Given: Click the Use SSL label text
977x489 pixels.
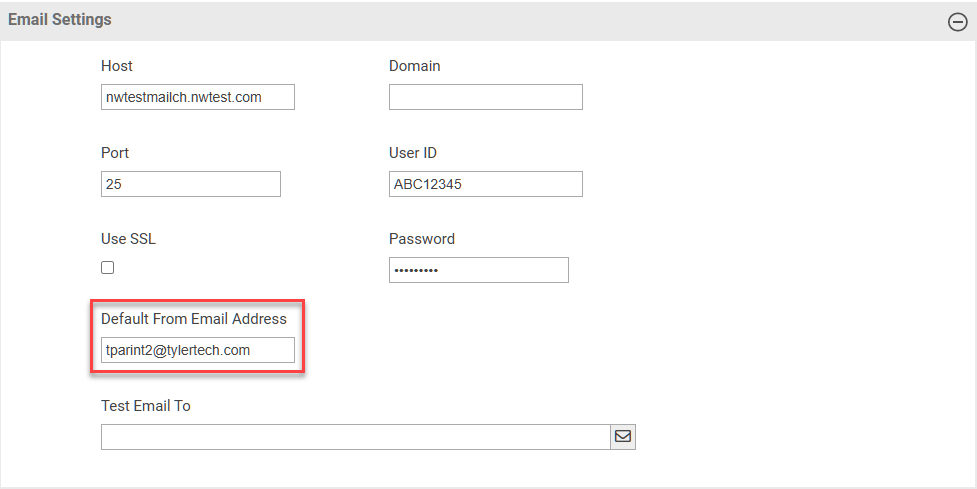Looking at the screenshot, I should tap(128, 239).
